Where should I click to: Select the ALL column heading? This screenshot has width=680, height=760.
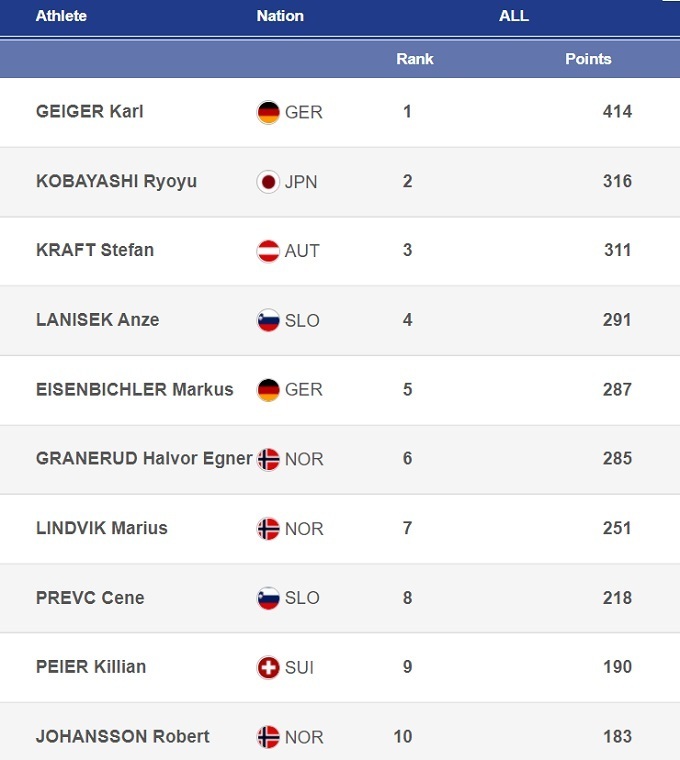514,16
